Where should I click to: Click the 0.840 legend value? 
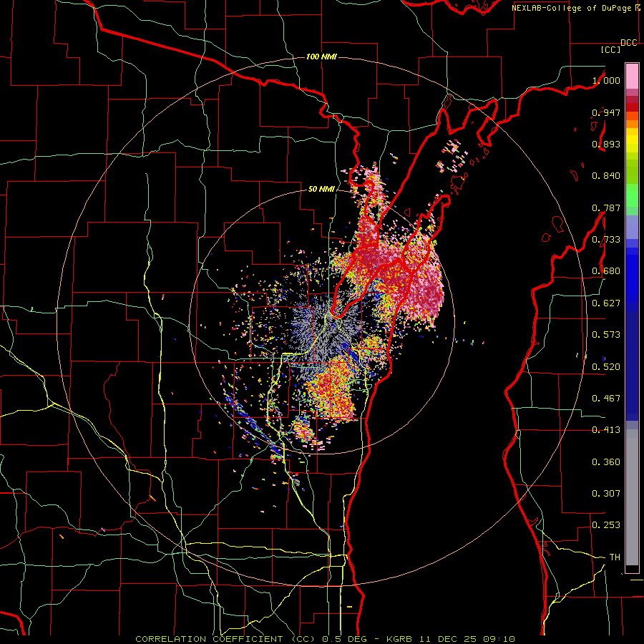pyautogui.click(x=606, y=176)
